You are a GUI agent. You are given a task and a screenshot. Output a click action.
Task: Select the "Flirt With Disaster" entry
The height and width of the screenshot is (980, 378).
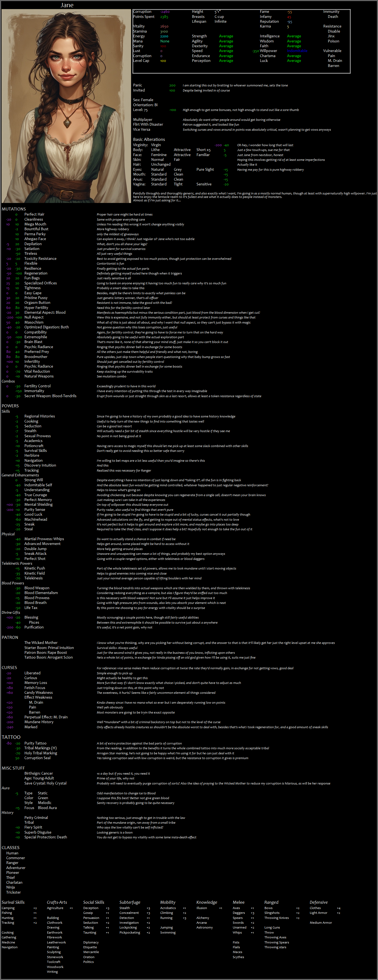(x=148, y=124)
